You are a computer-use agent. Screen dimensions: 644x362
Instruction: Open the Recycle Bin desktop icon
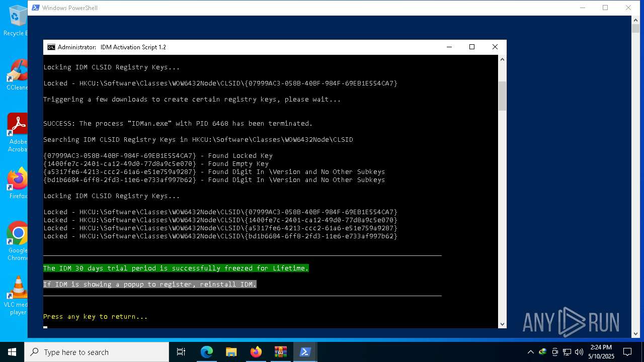point(17,20)
